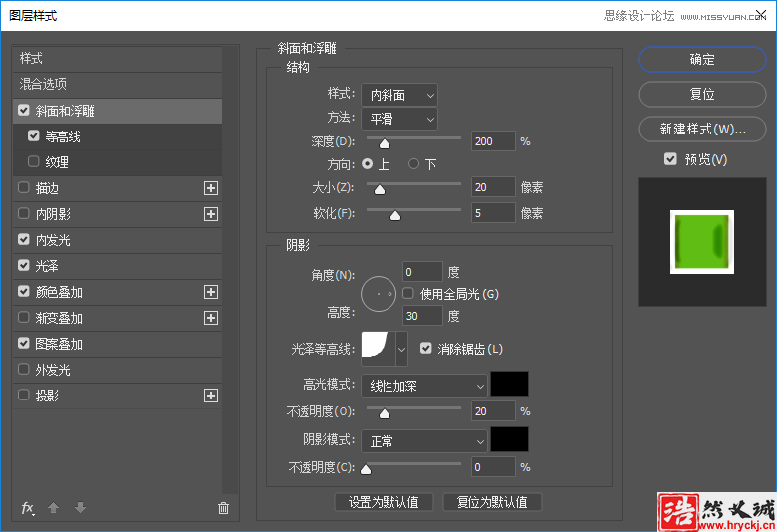Viewport: 777px width, 532px height.
Task: Open the 样式 dropdown showing 内斜面
Action: click(399, 95)
